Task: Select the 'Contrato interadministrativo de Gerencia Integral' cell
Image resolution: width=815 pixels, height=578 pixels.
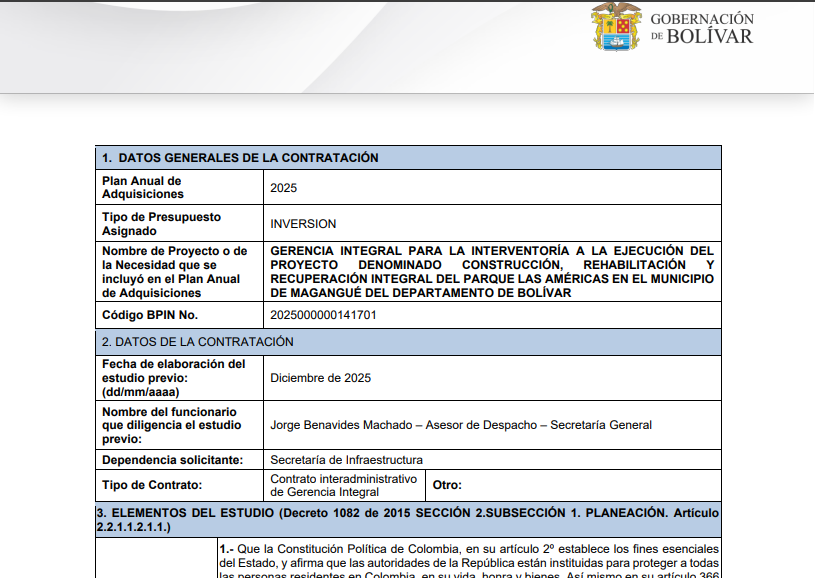Action: coord(344,485)
